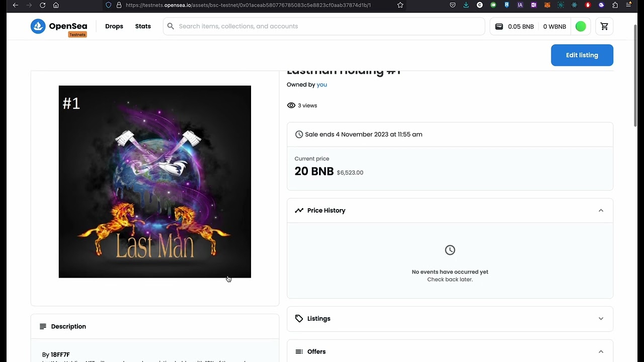Image resolution: width=644 pixels, height=362 pixels.
Task: Click the IA purple extension icon
Action: [520, 5]
